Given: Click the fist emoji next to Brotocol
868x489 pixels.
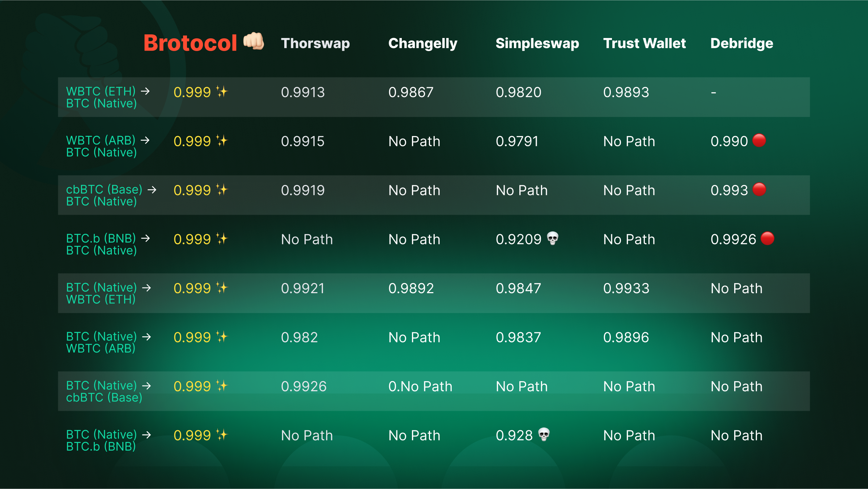Looking at the screenshot, I should click(254, 41).
